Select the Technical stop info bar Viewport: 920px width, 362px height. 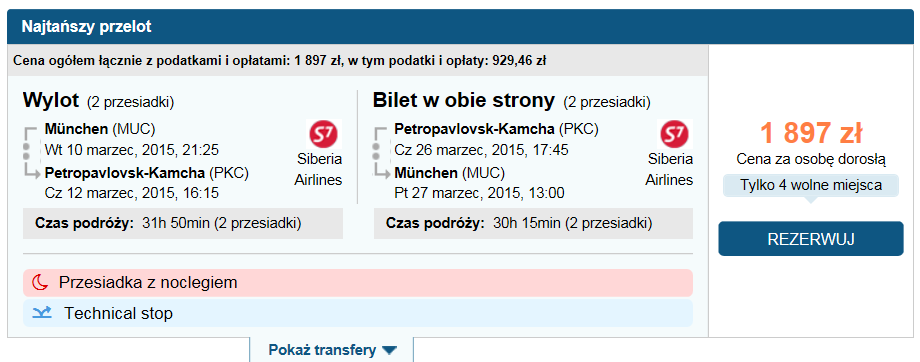point(358,313)
